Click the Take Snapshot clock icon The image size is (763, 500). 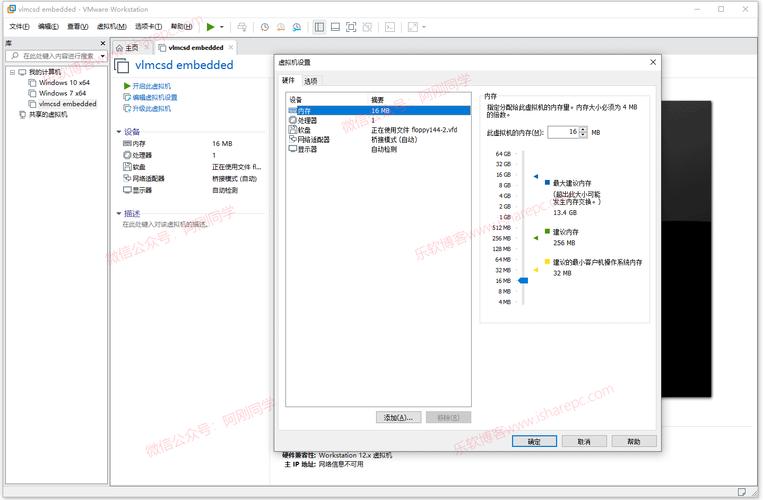pyautogui.click(x=265, y=27)
